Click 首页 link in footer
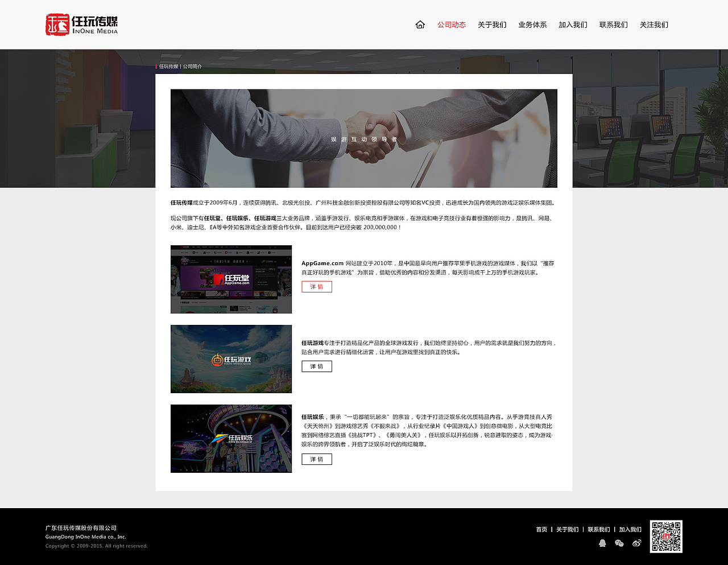 tap(541, 530)
